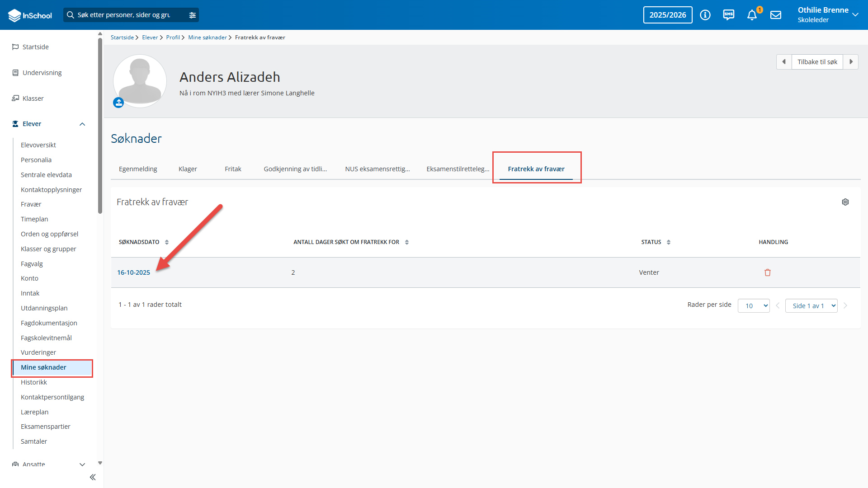The height and width of the screenshot is (488, 868).
Task: Change the 2025/2026 school year
Action: pyautogui.click(x=668, y=15)
